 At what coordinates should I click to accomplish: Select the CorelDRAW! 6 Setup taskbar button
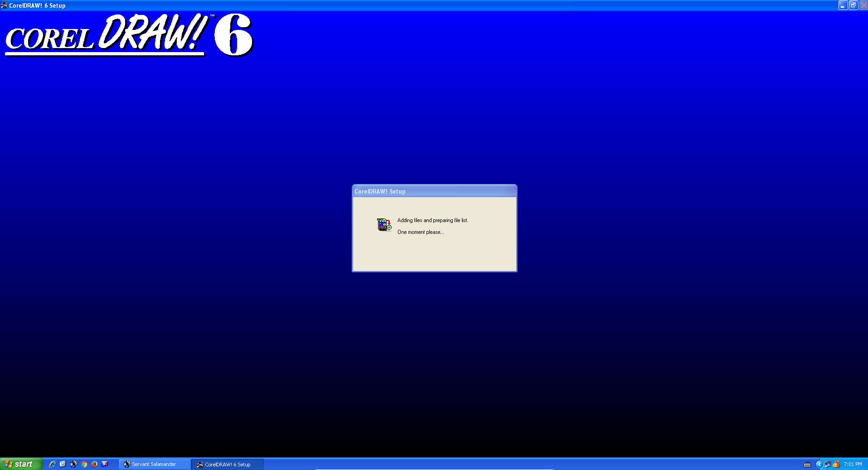tap(228, 464)
